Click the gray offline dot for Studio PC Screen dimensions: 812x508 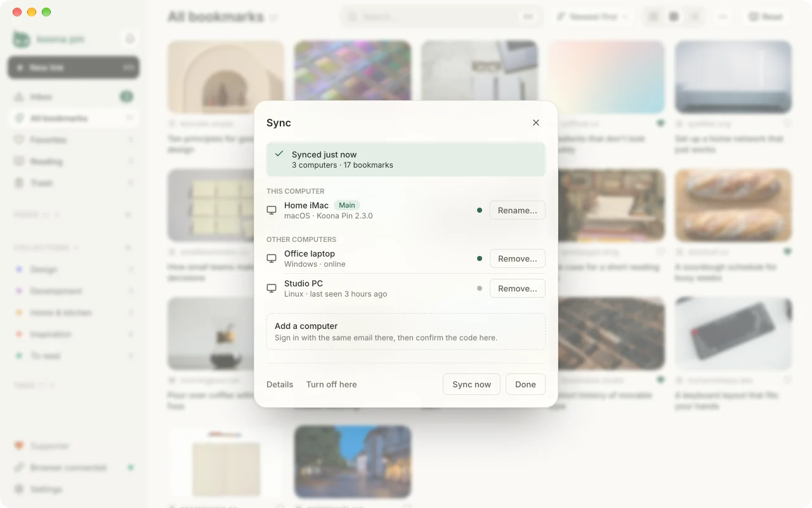click(480, 288)
